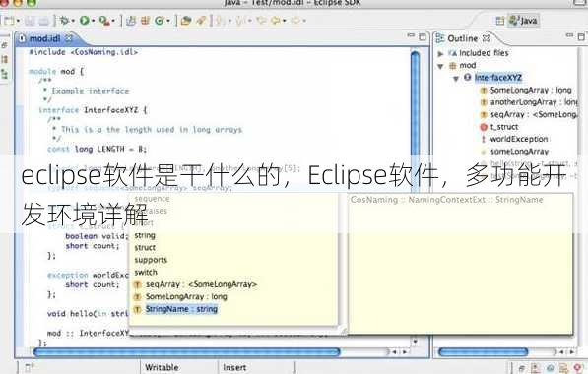Viewport: 588px width, 374px height.
Task: Click the 'const long LENGTH = 8;' line
Action: [97, 149]
